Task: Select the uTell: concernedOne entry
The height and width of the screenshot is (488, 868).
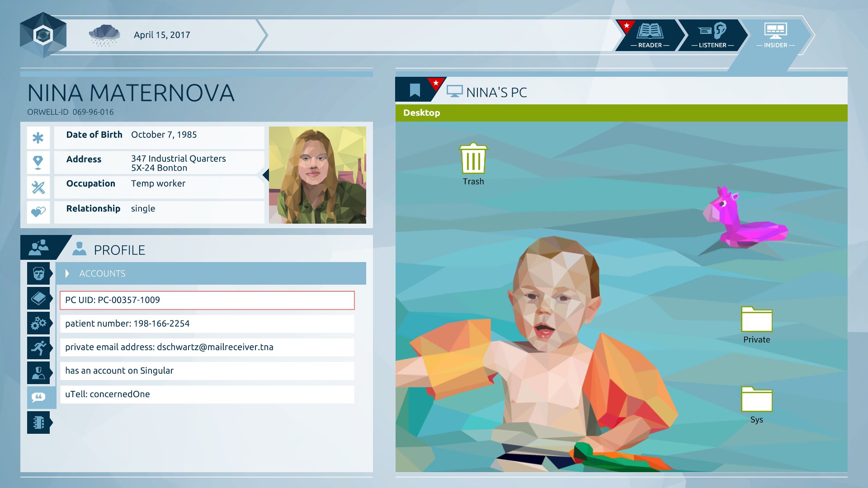Action: (207, 394)
